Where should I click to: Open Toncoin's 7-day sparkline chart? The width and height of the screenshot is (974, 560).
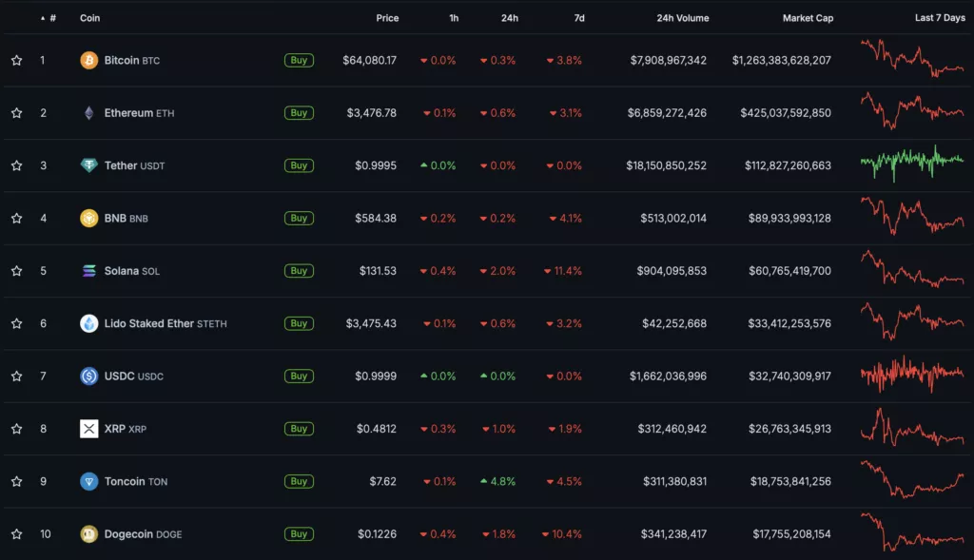912,479
